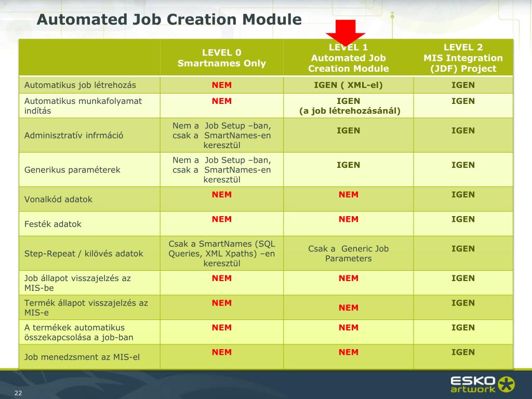Click the "Generikus paraméterek" row label
Screen dimensions: 532x399
[72, 170]
